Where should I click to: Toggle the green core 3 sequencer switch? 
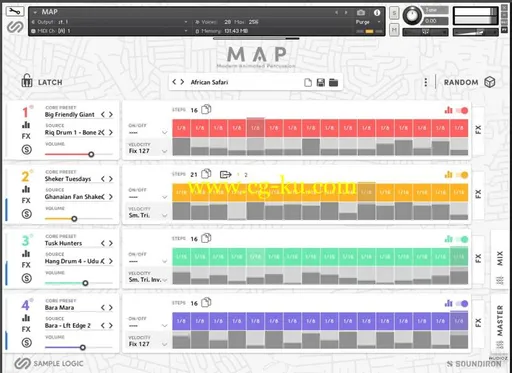coord(462,239)
